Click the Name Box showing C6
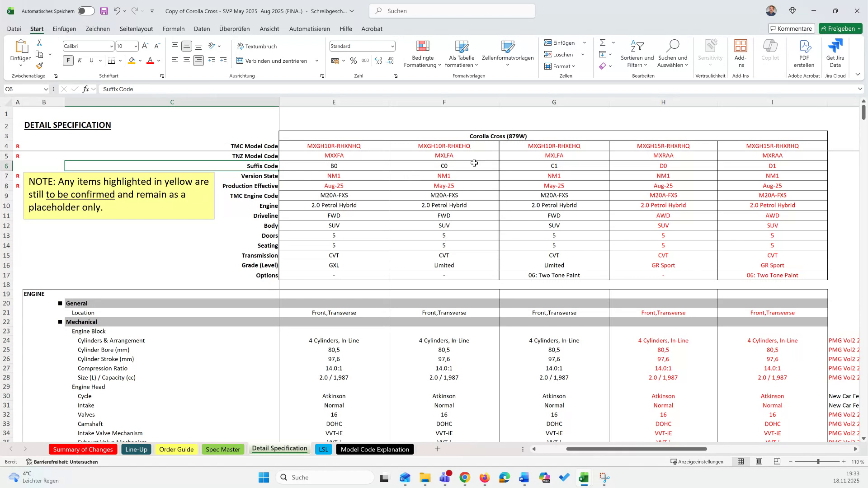The height and width of the screenshot is (488, 868). click(x=23, y=89)
